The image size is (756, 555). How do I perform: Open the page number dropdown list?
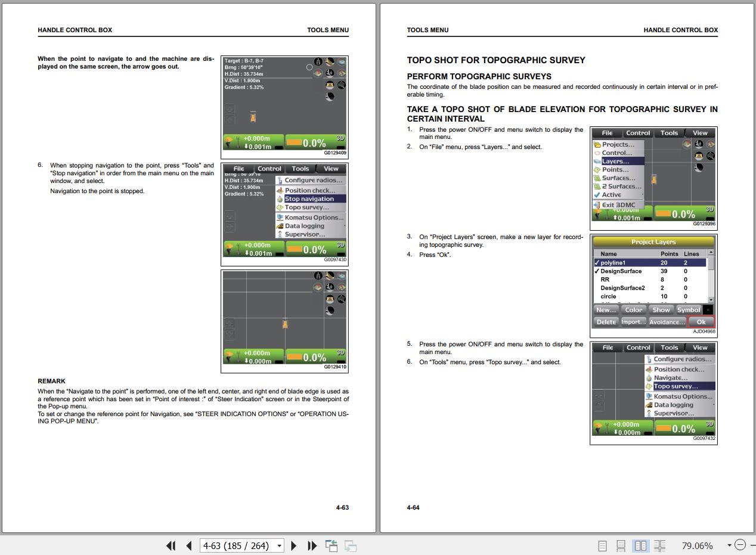coord(279,546)
